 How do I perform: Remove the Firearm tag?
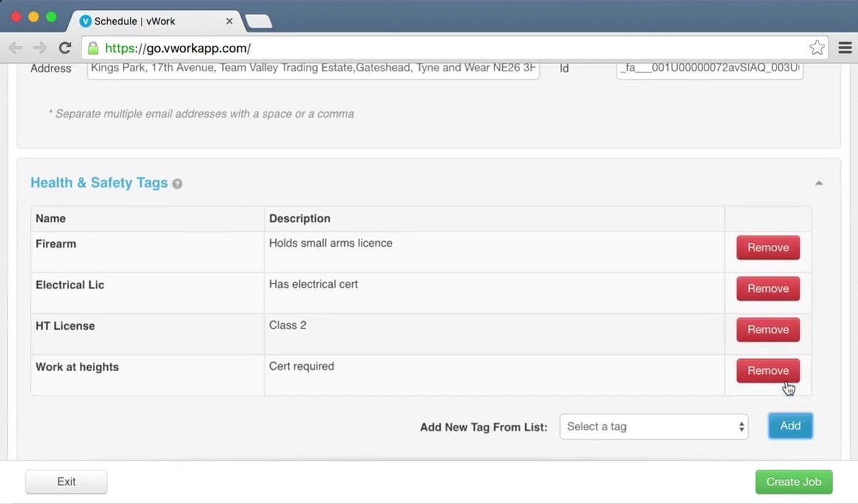click(767, 247)
